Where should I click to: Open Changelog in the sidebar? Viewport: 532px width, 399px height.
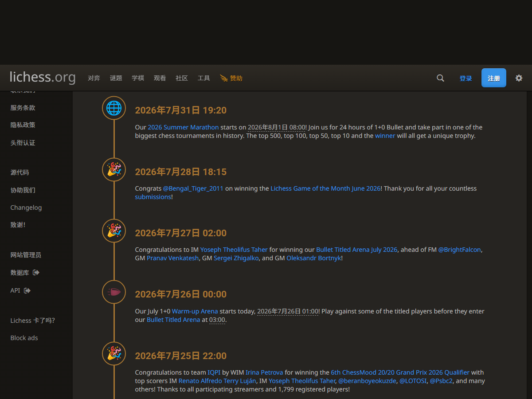26,207
